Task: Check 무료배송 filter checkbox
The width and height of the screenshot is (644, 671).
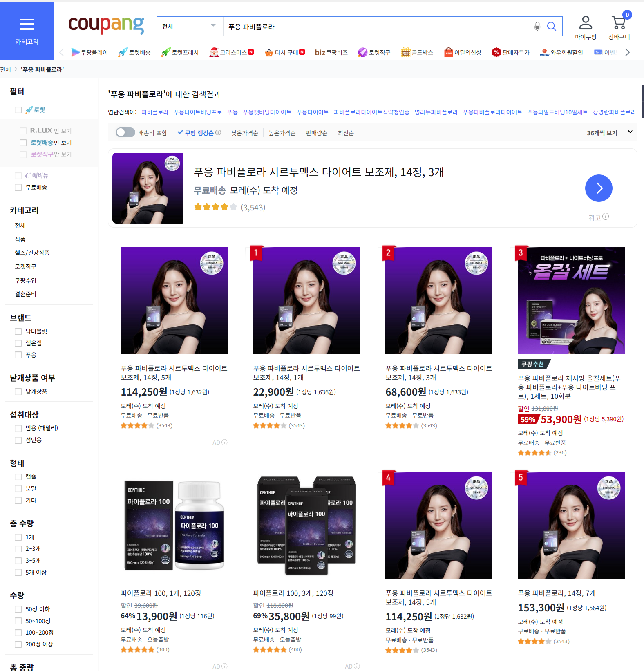Action: click(x=18, y=187)
